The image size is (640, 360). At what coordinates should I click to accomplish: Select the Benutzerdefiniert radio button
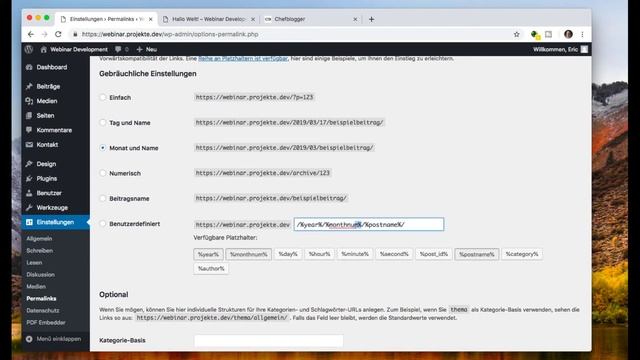tap(103, 224)
